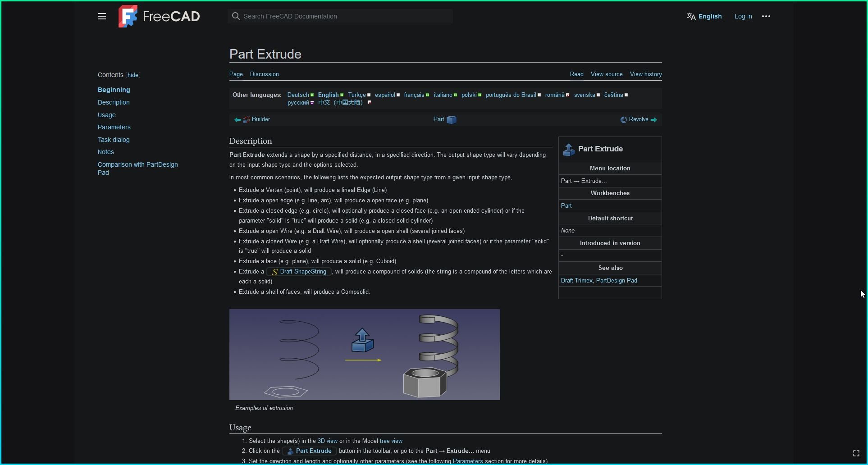Open the Examples of extrusion image
The width and height of the screenshot is (868, 465).
[x=365, y=355]
